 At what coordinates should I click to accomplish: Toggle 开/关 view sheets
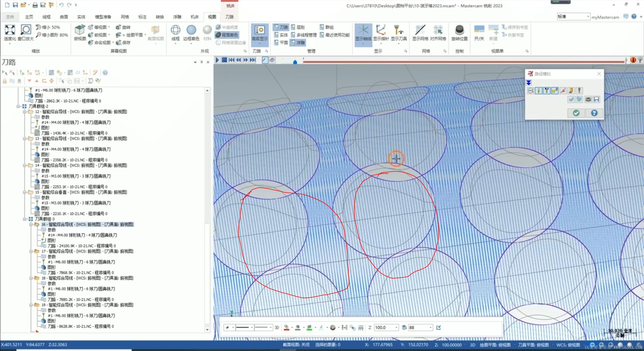click(479, 33)
